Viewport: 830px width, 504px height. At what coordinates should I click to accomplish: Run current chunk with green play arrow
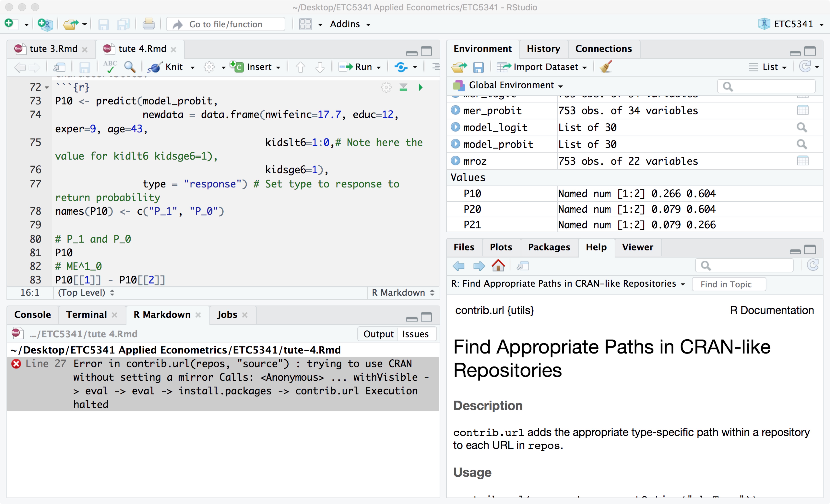click(x=420, y=88)
